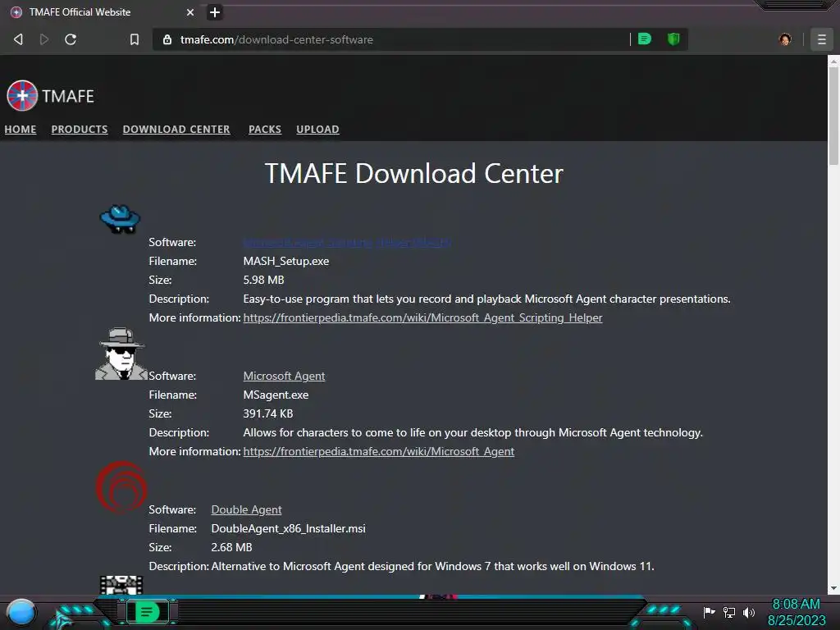Viewport: 840px width, 630px height.
Task: Open the Double Agent download link
Action: click(246, 510)
